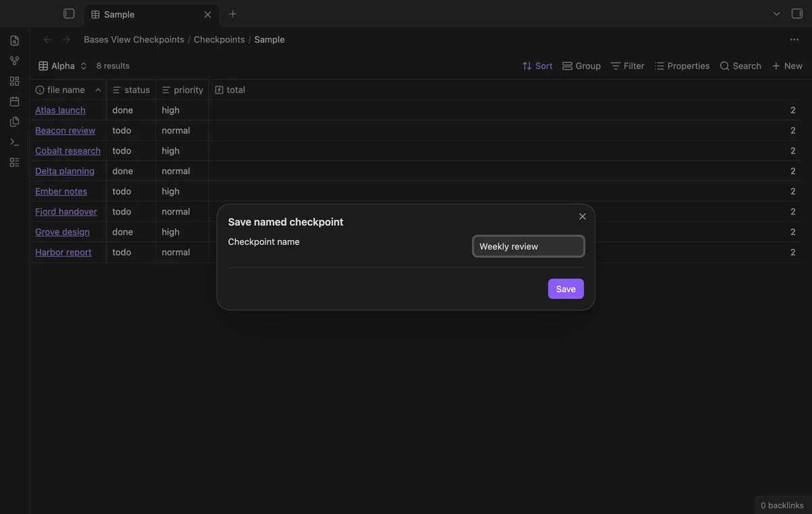Open the Delta planning note link
The image size is (812, 514).
[65, 171]
